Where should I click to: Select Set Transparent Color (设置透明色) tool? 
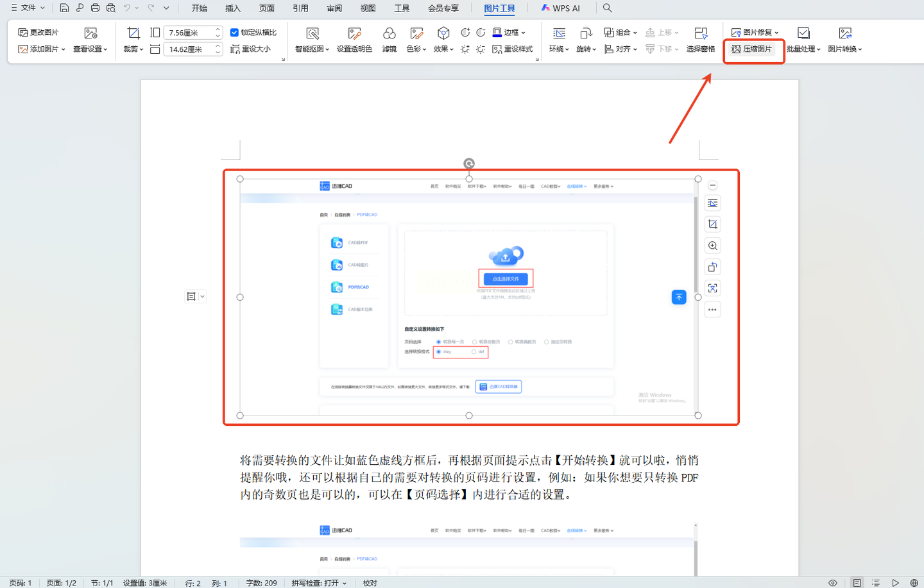354,40
